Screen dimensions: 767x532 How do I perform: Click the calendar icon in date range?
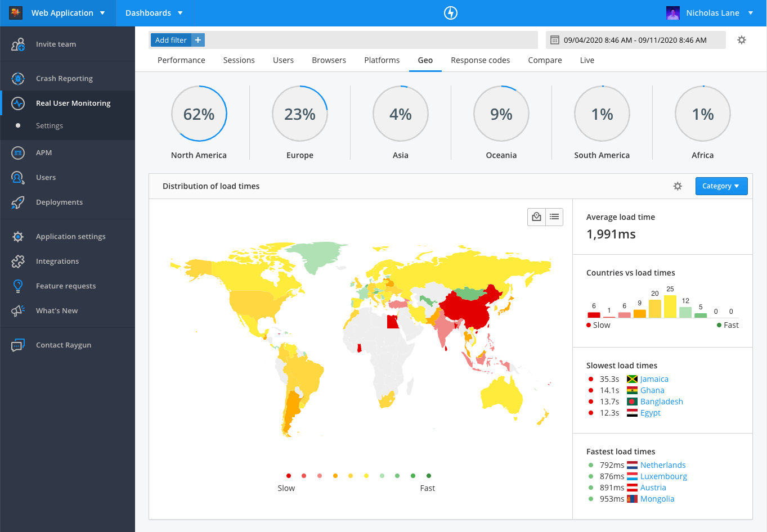click(x=554, y=40)
